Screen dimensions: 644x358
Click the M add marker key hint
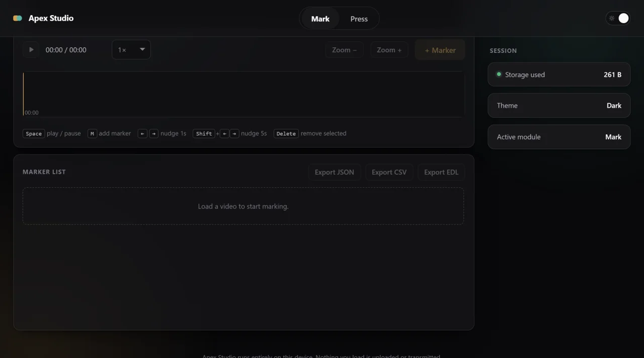pos(92,133)
